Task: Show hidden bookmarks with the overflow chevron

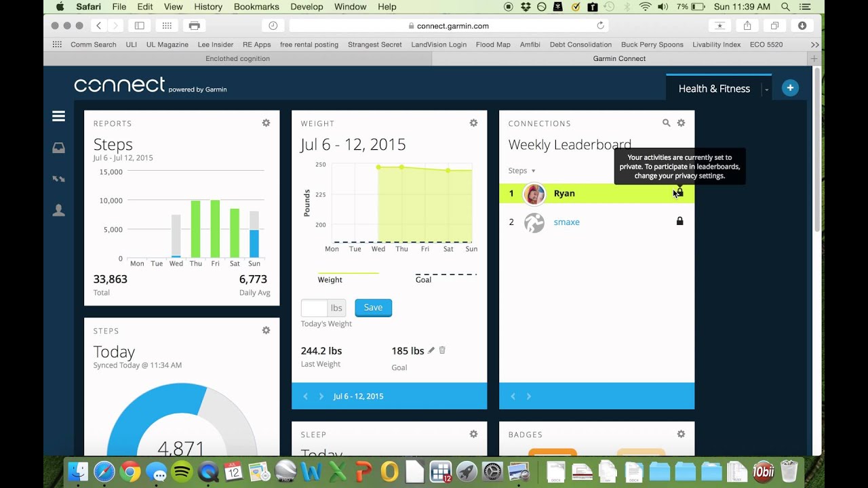Action: click(x=814, y=45)
